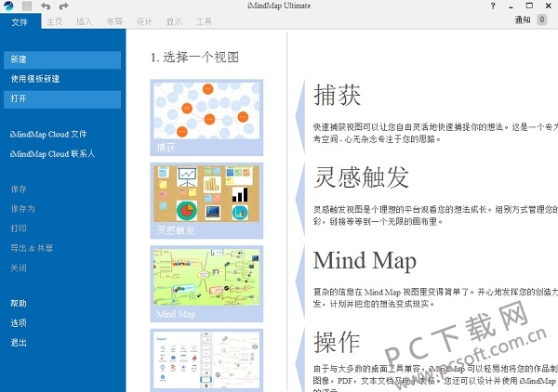This screenshot has width=558, height=392.
Task: Maximize the iMindMap Ultimate window
Action: tap(529, 6)
